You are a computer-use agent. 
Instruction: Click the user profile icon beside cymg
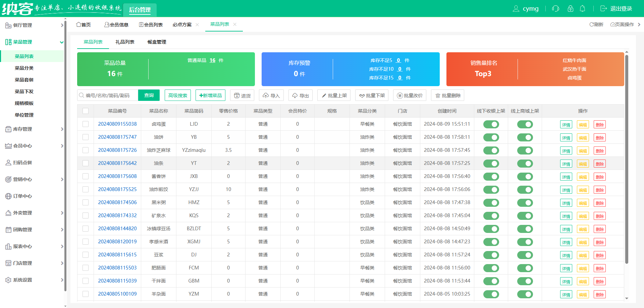pyautogui.click(x=516, y=9)
